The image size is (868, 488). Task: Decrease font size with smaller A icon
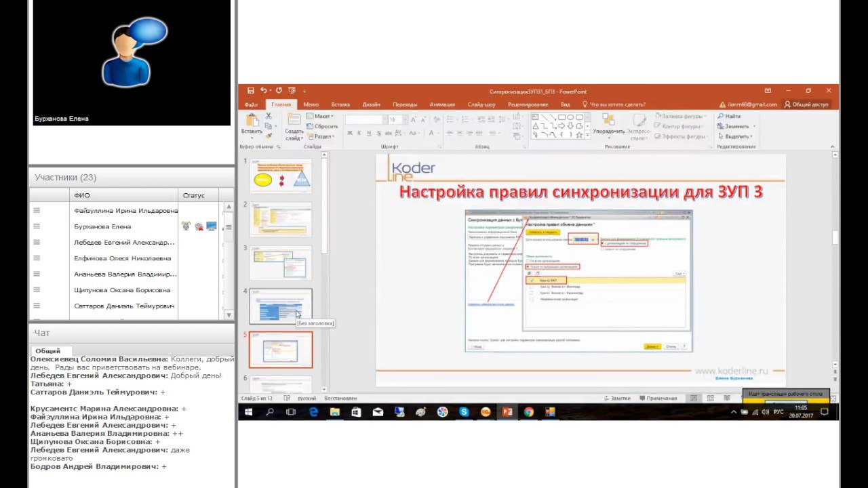click(422, 120)
